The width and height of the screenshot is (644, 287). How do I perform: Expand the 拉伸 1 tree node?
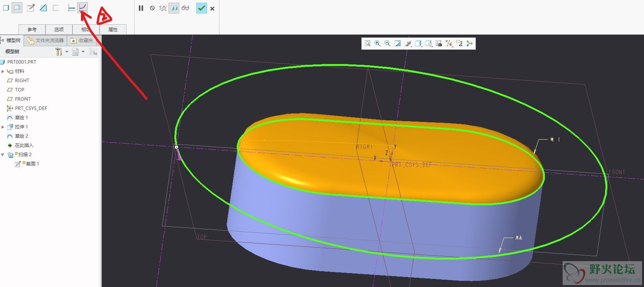pos(3,127)
